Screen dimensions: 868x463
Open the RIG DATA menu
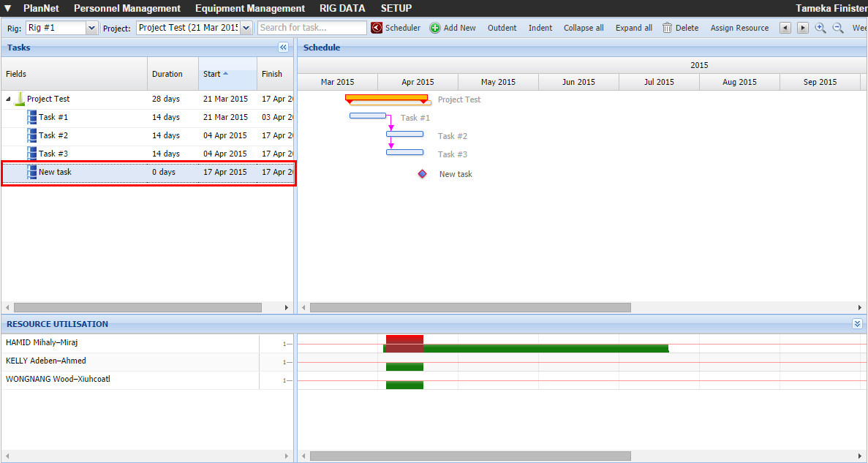pos(342,8)
